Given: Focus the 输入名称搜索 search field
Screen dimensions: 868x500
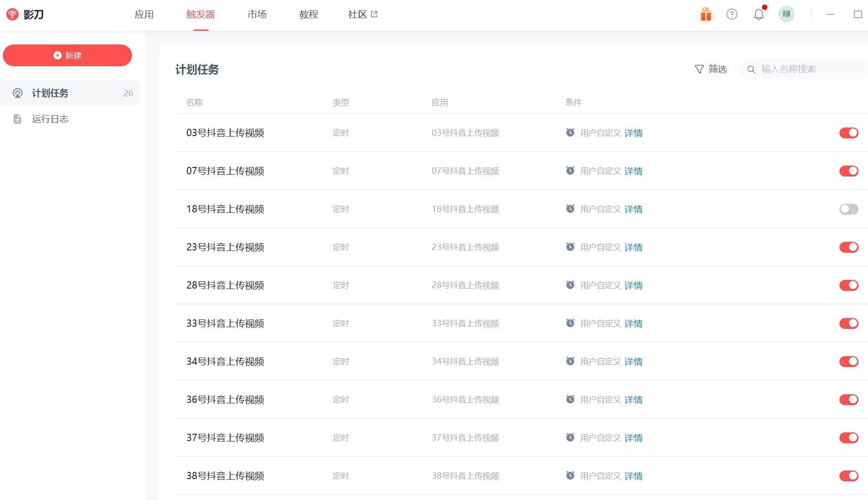Looking at the screenshot, I should pyautogui.click(x=807, y=69).
